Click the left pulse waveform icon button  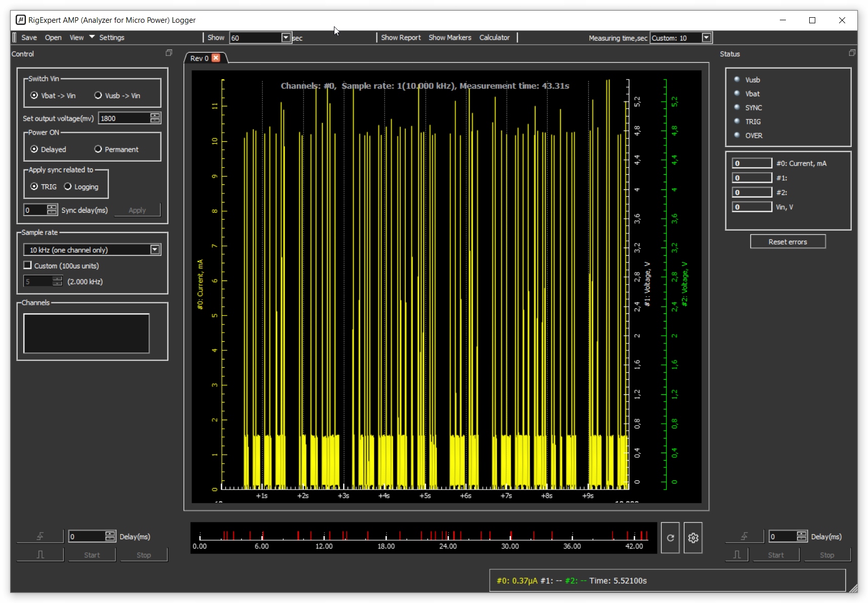[40, 555]
